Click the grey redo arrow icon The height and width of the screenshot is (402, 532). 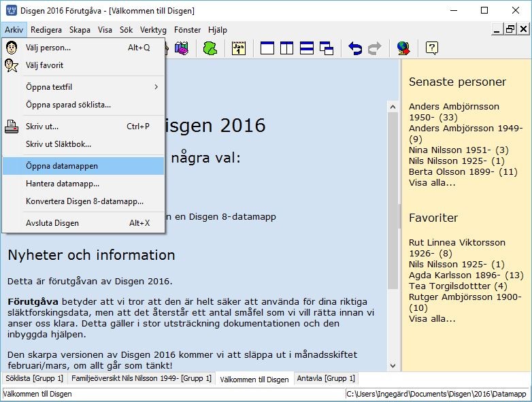click(375, 48)
